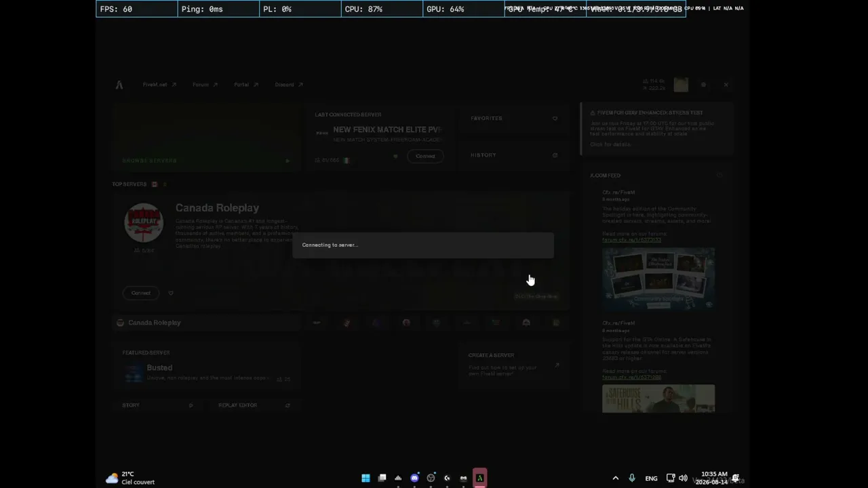
Task: Launch Story mode
Action: coord(158,405)
